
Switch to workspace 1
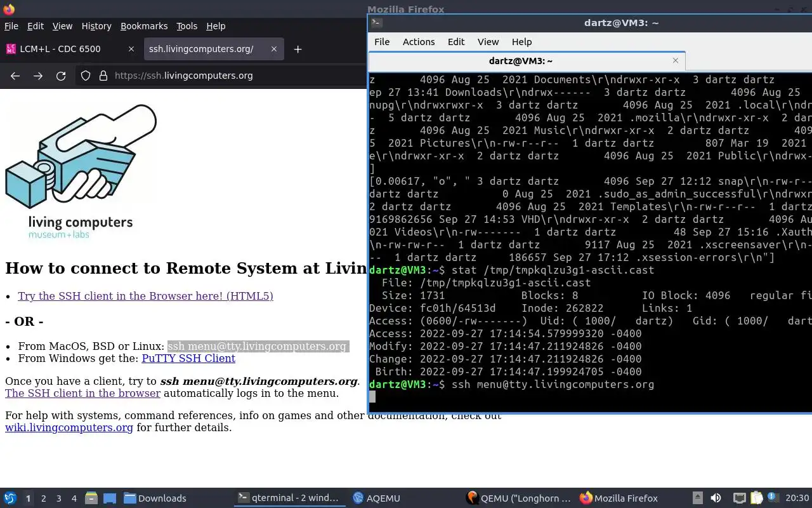(x=28, y=498)
